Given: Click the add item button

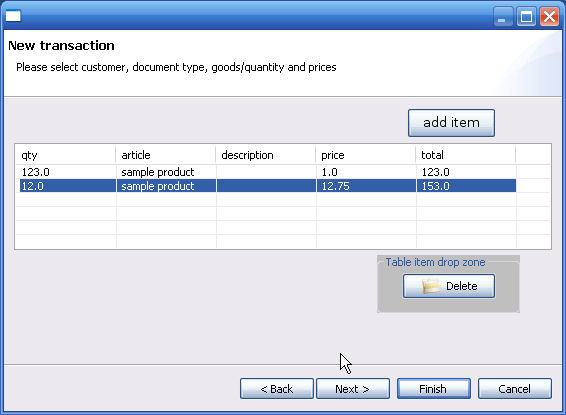Looking at the screenshot, I should pyautogui.click(x=451, y=123).
